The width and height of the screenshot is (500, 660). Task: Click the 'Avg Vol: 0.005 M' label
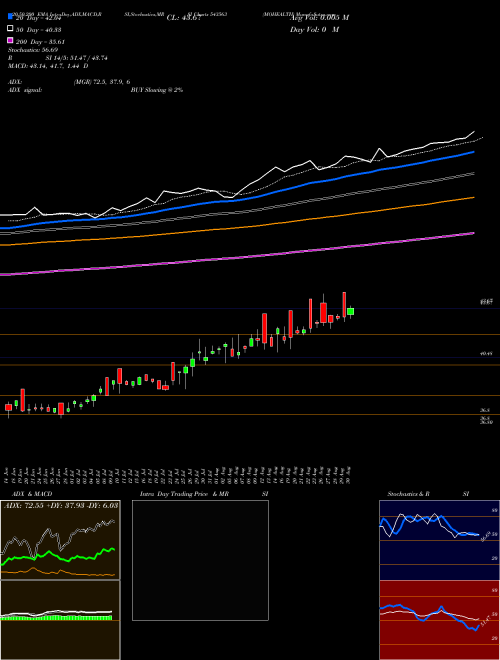pos(319,18)
